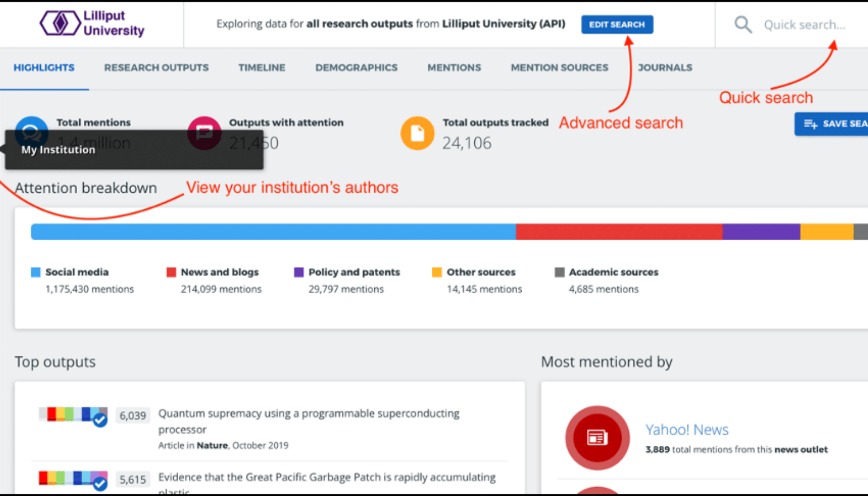The width and height of the screenshot is (868, 496).
Task: Click the orange Total outputs tracked icon
Action: click(417, 133)
